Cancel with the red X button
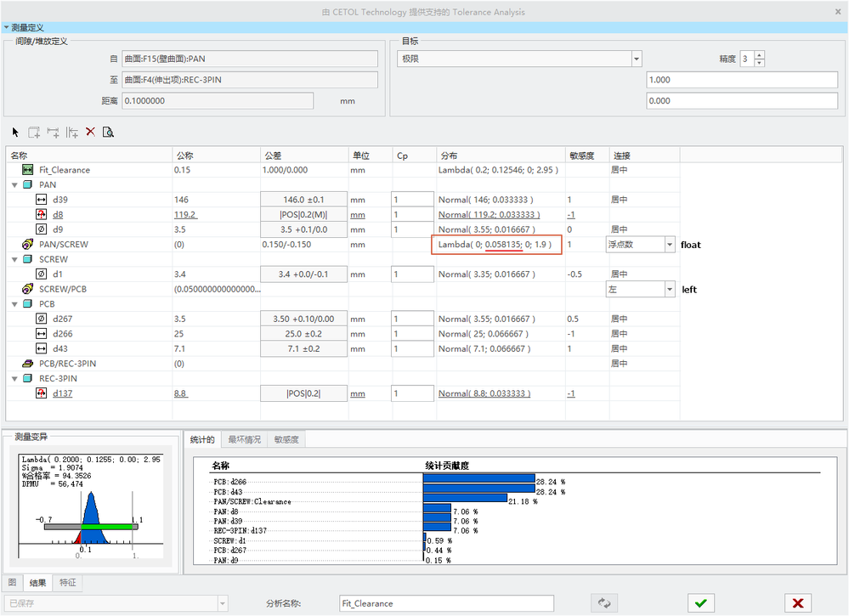Viewport: 849px width, 616px height. coord(797,603)
